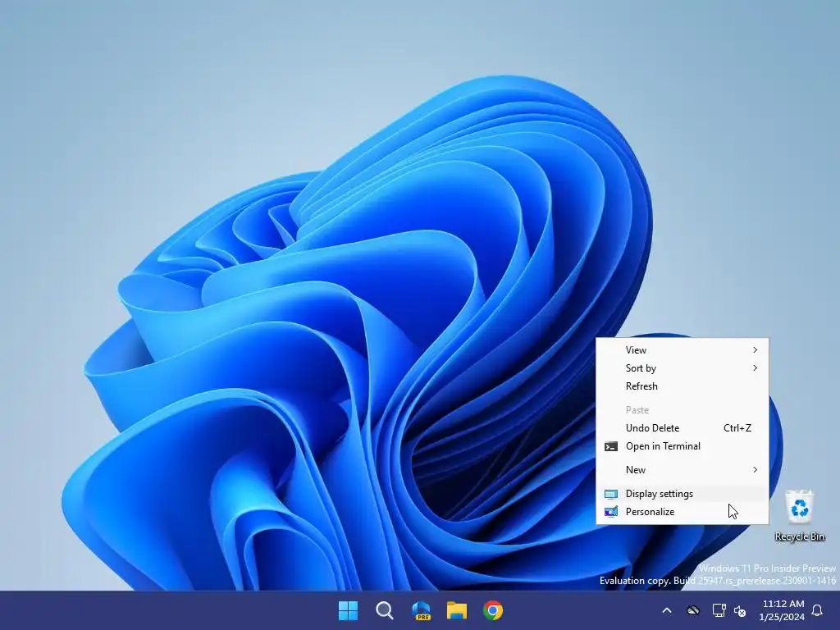840x630 pixels.
Task: Click the Display settings monitor icon
Action: tap(610, 494)
